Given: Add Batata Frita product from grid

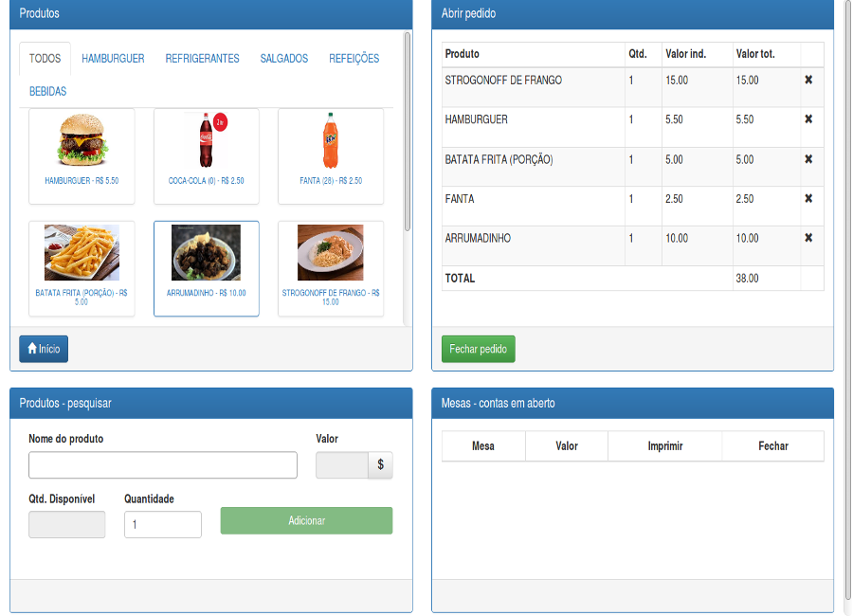Looking at the screenshot, I should (82, 254).
